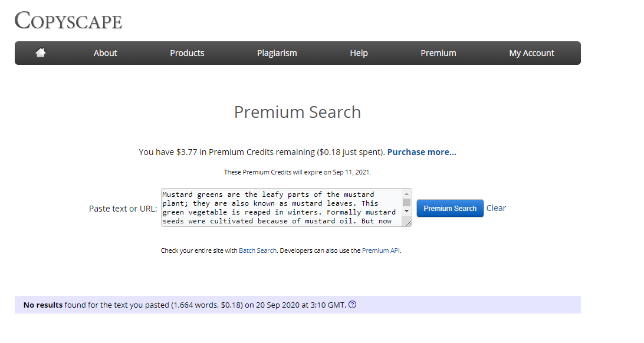The image size is (644, 343).
Task: Click the text box scroll down arrow
Action: click(406, 211)
